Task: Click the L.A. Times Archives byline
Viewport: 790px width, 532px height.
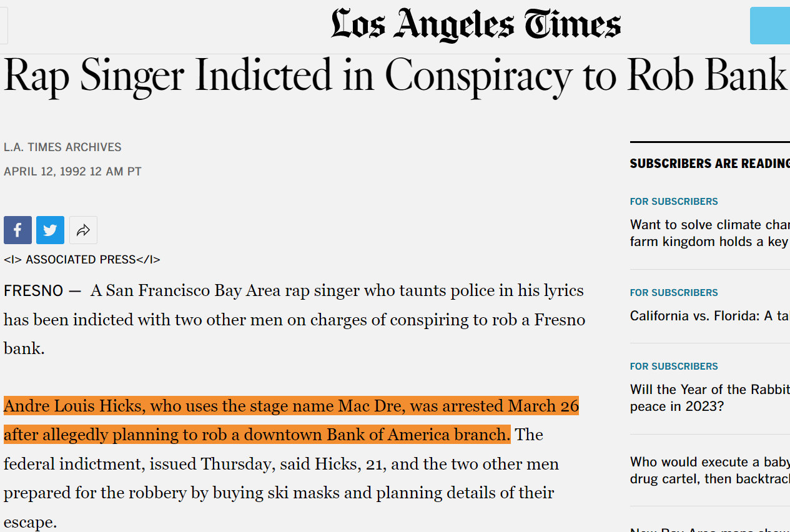Action: tap(62, 147)
